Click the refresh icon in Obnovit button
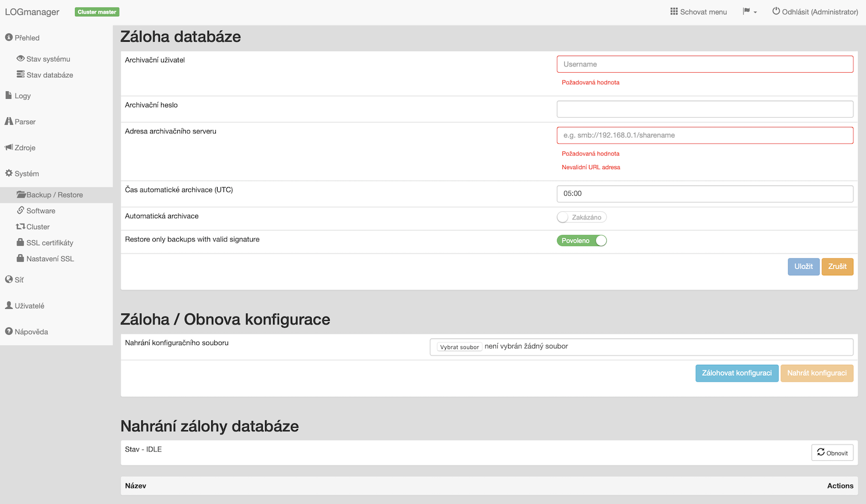 pos(821,452)
